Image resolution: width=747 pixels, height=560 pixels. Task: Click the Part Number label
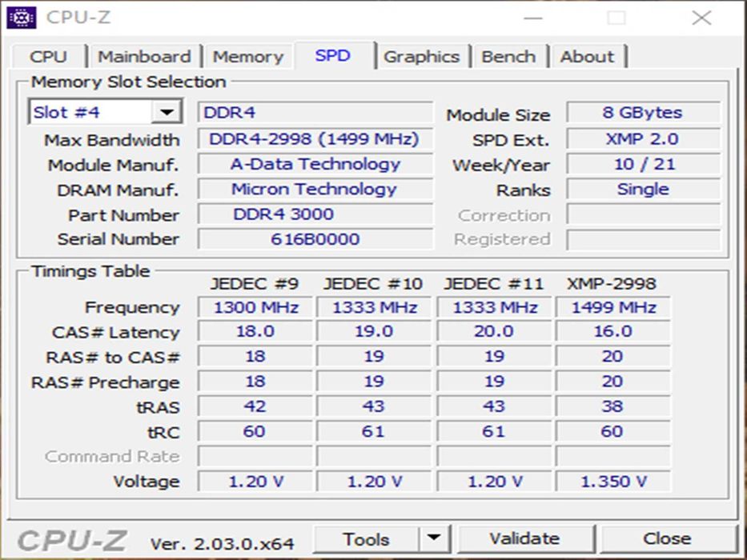[x=124, y=215]
